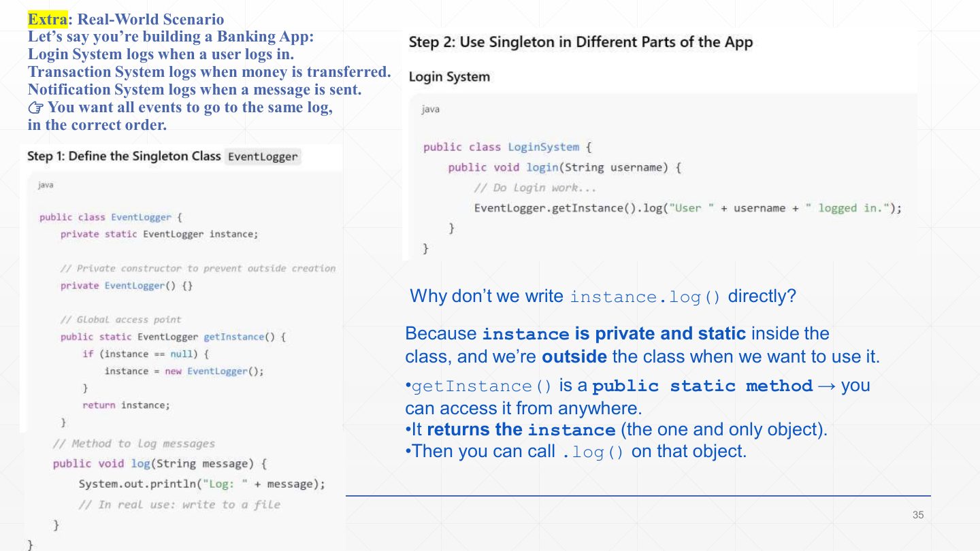Click the slide number 35
This screenshot has height=551, width=980.
[918, 515]
